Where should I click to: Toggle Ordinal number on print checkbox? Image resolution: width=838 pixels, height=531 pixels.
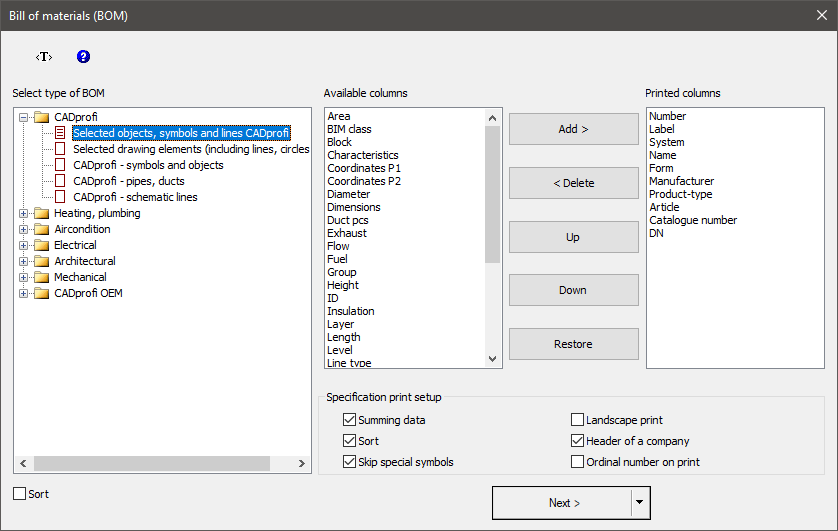(x=577, y=462)
